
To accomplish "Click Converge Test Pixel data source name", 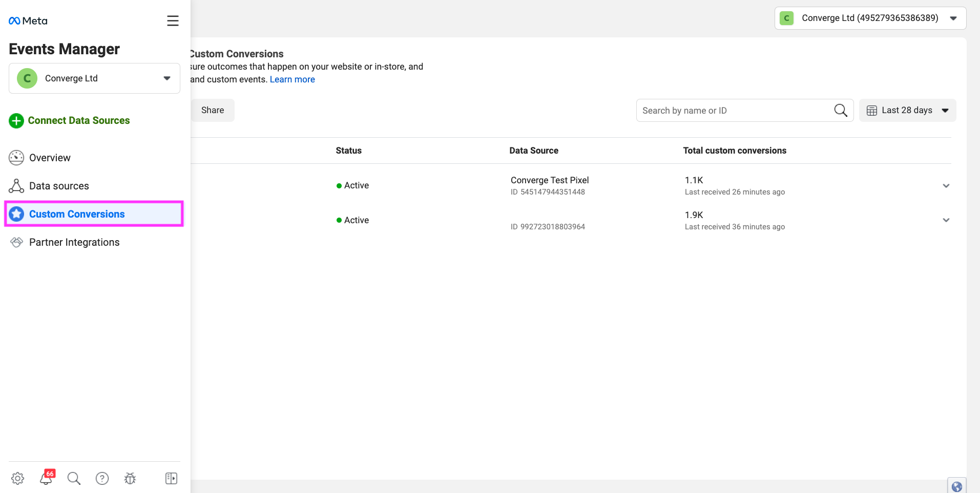I will click(x=550, y=180).
